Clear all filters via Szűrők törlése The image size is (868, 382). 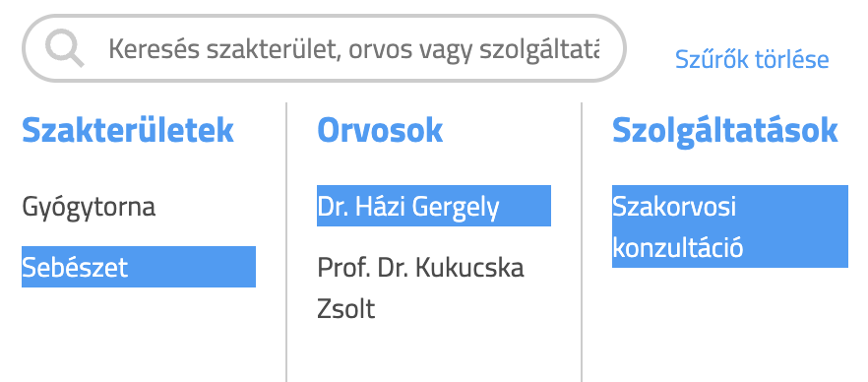752,59
